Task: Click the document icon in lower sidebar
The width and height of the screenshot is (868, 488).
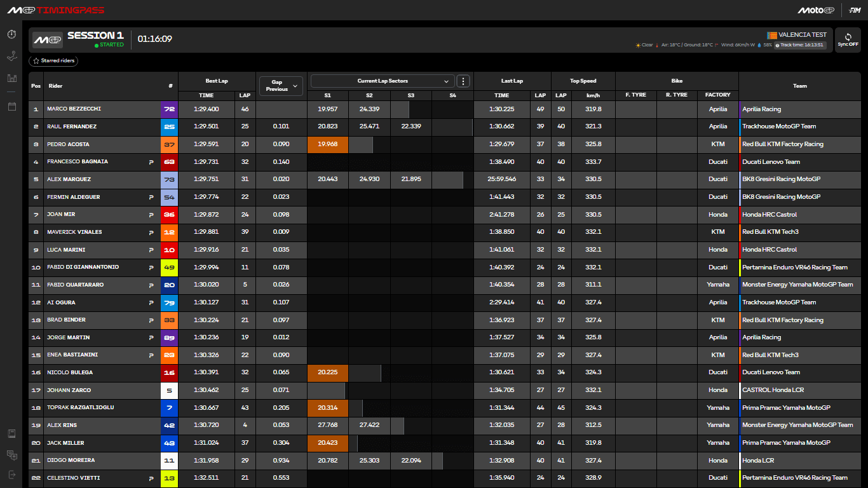Action: pos(11,433)
